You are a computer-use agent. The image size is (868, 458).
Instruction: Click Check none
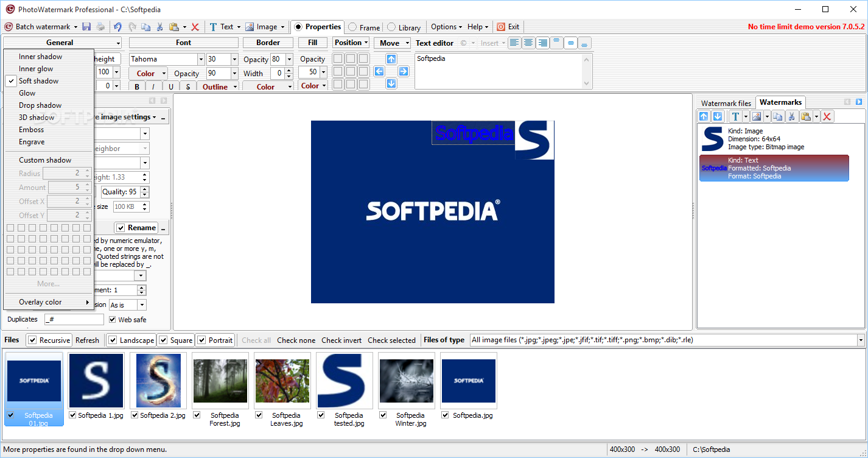(x=296, y=340)
